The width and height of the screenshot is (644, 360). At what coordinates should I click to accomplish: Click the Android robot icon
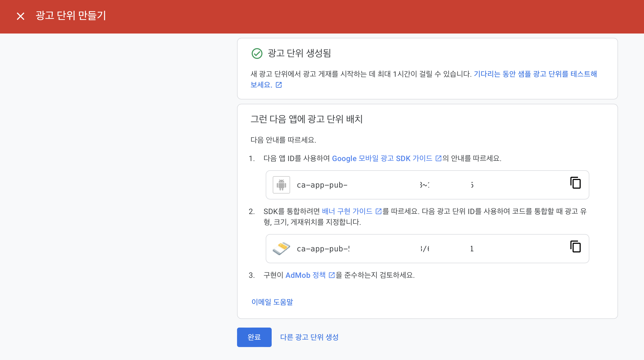[x=281, y=185]
